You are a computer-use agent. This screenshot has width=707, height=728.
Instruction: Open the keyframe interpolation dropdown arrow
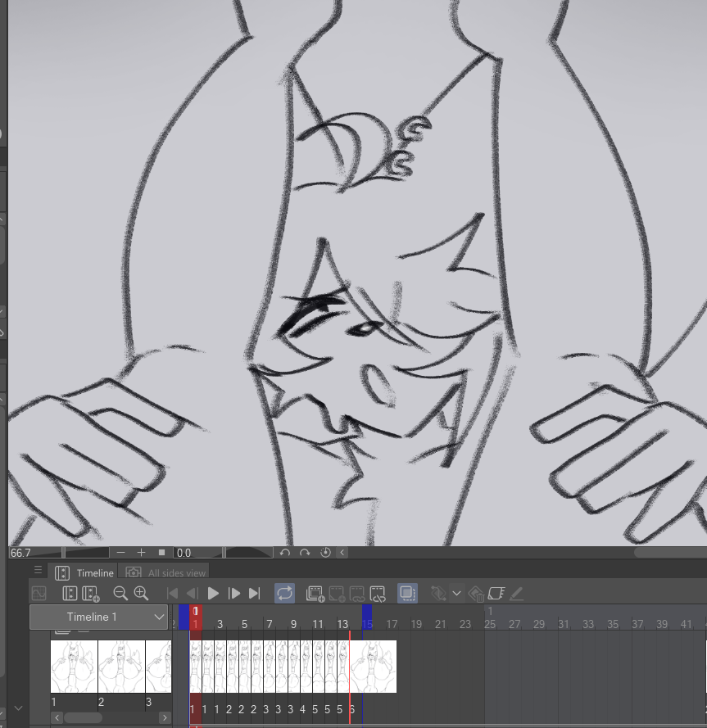456,594
